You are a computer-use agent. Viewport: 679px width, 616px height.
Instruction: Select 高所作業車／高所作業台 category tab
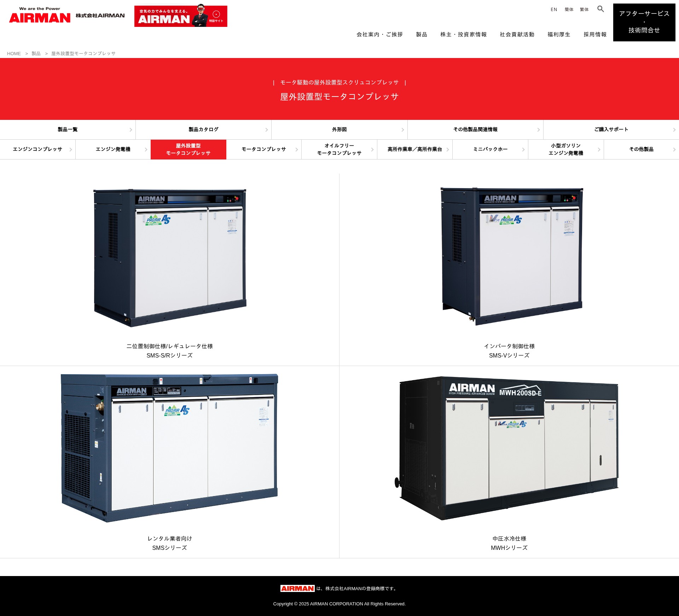point(415,150)
